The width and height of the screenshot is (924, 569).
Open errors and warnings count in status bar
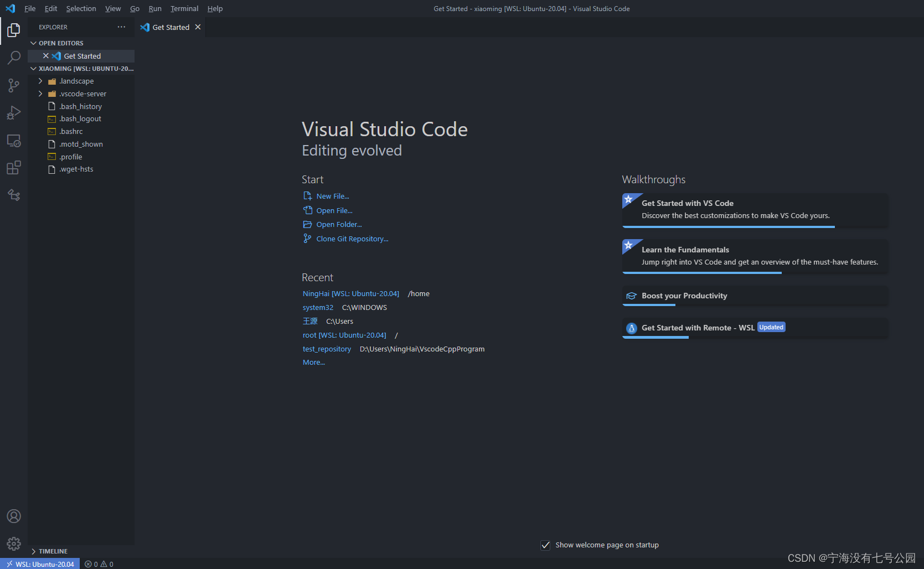tap(99, 564)
